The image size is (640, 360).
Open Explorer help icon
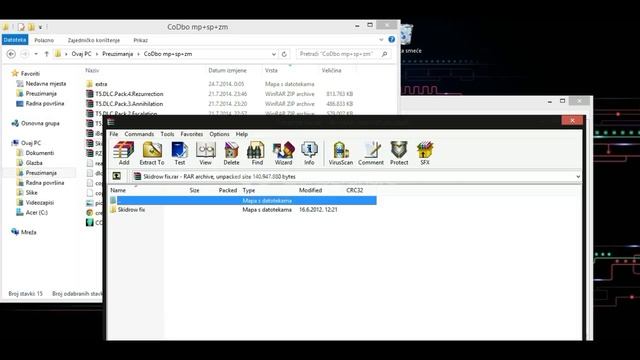391,40
